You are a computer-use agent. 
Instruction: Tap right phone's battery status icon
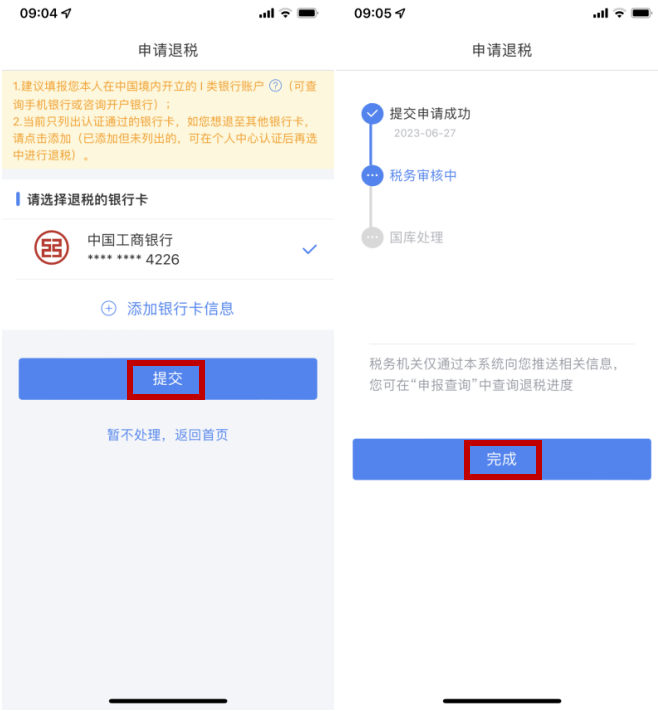tap(642, 14)
